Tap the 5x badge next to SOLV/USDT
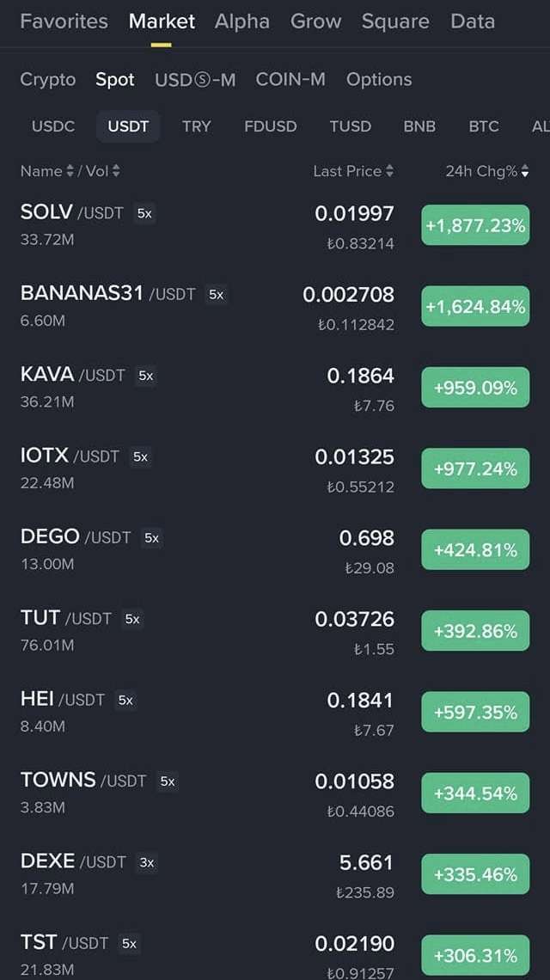 pyautogui.click(x=144, y=213)
